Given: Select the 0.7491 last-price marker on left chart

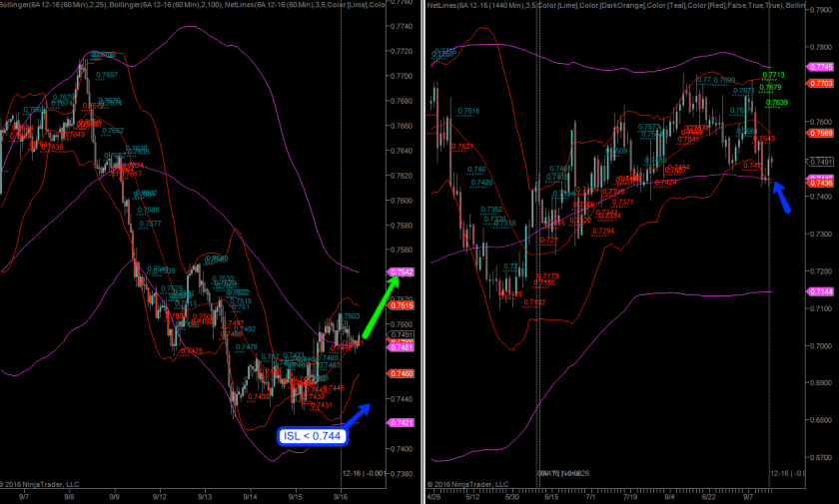Looking at the screenshot, I should pyautogui.click(x=402, y=335).
